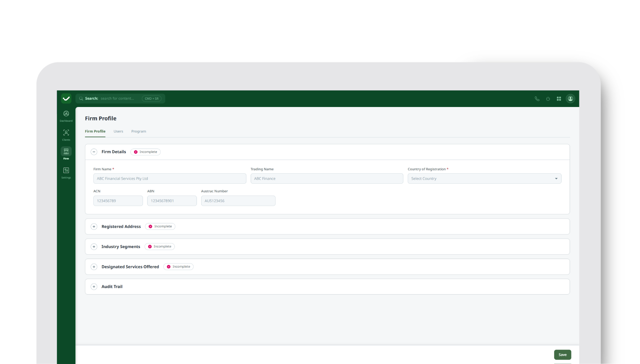Open the Dashboard from sidebar
This screenshot has width=640, height=364.
point(66,116)
